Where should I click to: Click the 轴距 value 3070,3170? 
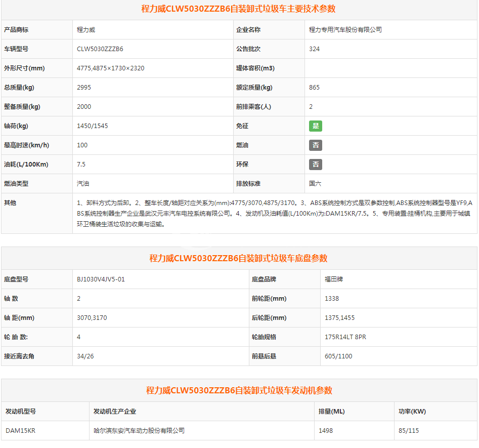[x=92, y=318]
